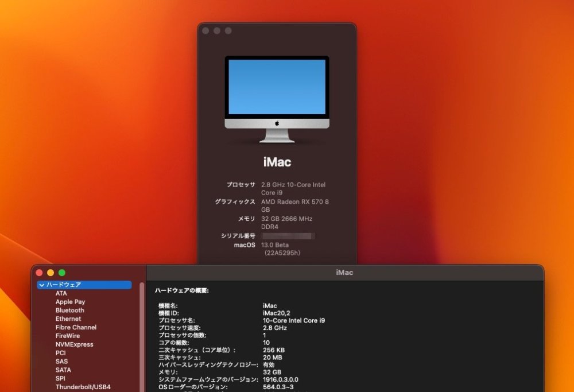Click firmware version 1916.0.3.0.0

point(281,379)
